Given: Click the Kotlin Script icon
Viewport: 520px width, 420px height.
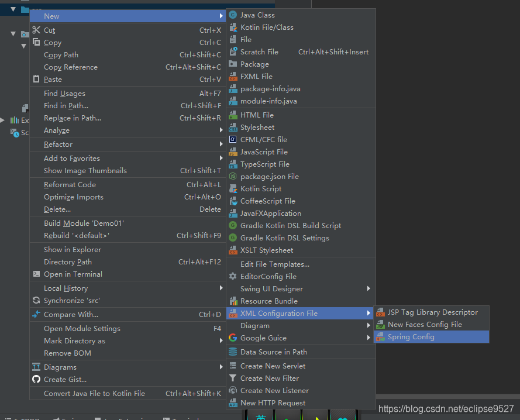Looking at the screenshot, I should point(233,189).
